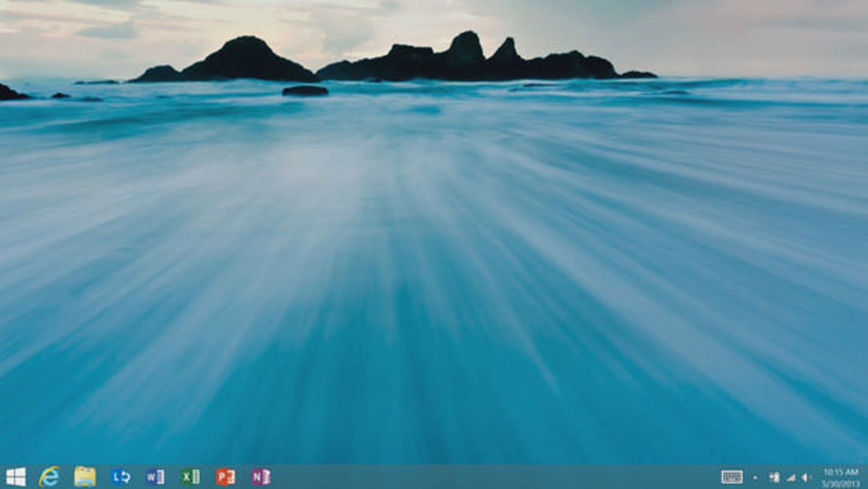Launch Excel from the taskbar
This screenshot has height=489, width=868.
tap(190, 477)
